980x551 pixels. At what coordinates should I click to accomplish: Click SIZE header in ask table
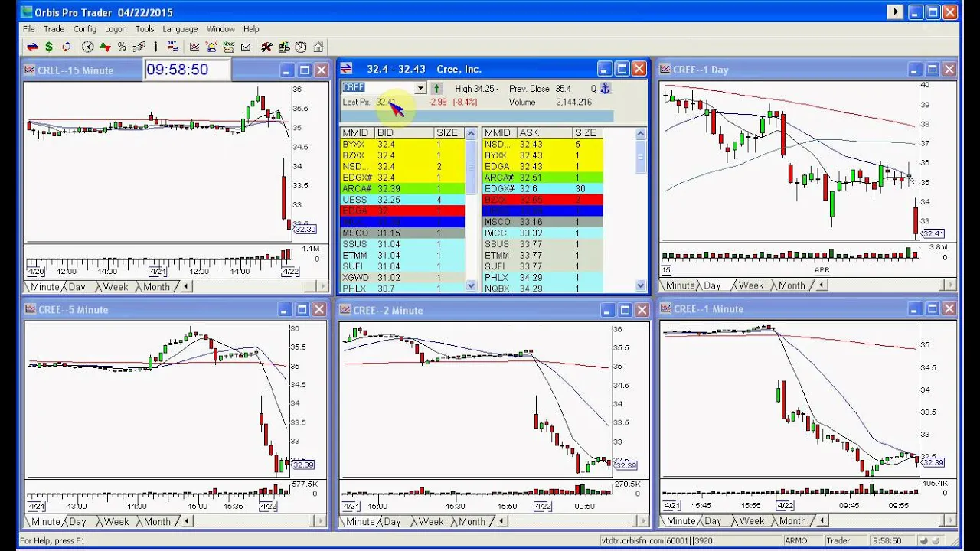click(588, 133)
